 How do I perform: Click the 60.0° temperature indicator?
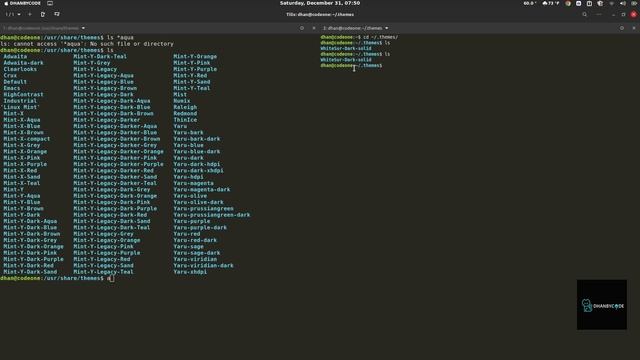[529, 3]
